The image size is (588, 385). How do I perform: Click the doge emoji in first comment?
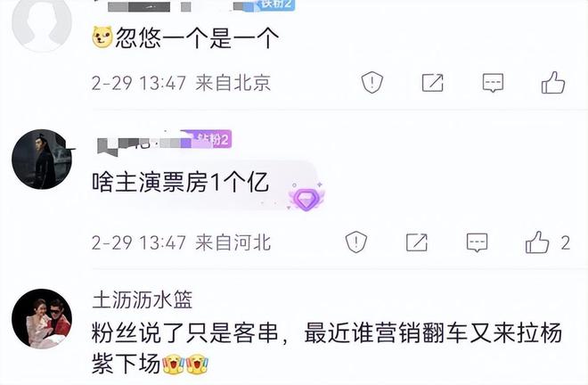tap(102, 37)
